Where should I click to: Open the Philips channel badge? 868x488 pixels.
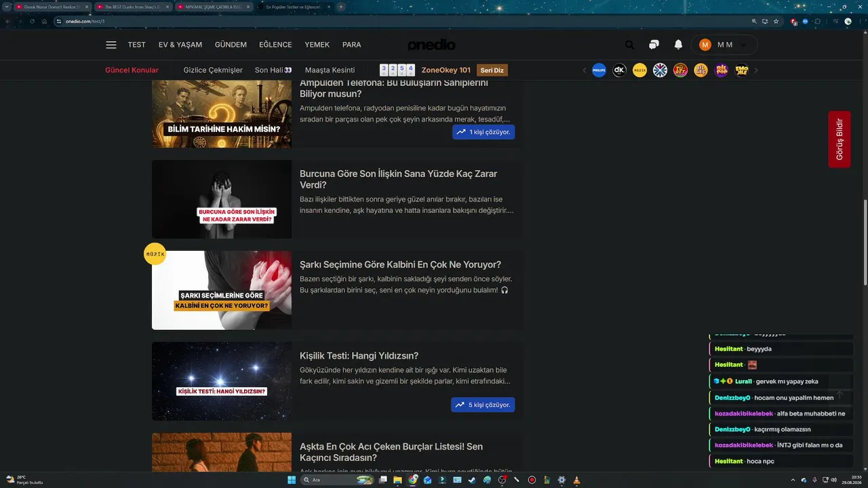click(599, 70)
